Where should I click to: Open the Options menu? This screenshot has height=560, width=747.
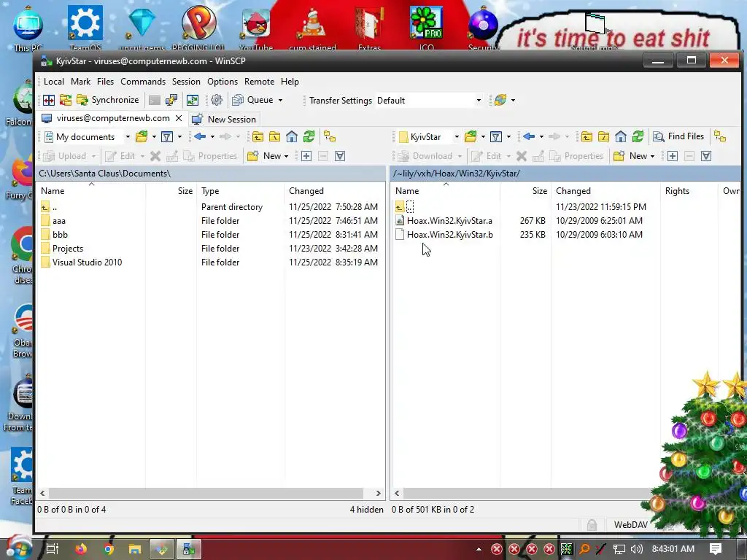(222, 82)
